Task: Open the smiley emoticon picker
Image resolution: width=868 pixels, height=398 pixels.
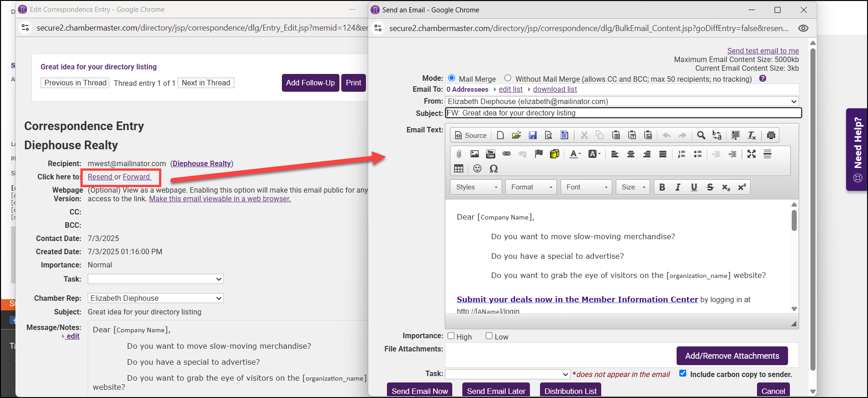Action: pyautogui.click(x=477, y=169)
